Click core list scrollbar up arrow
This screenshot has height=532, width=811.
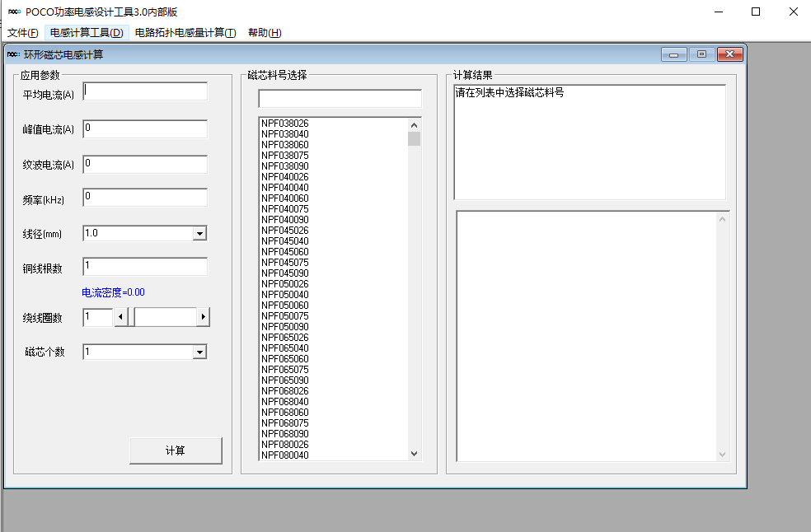tap(414, 125)
